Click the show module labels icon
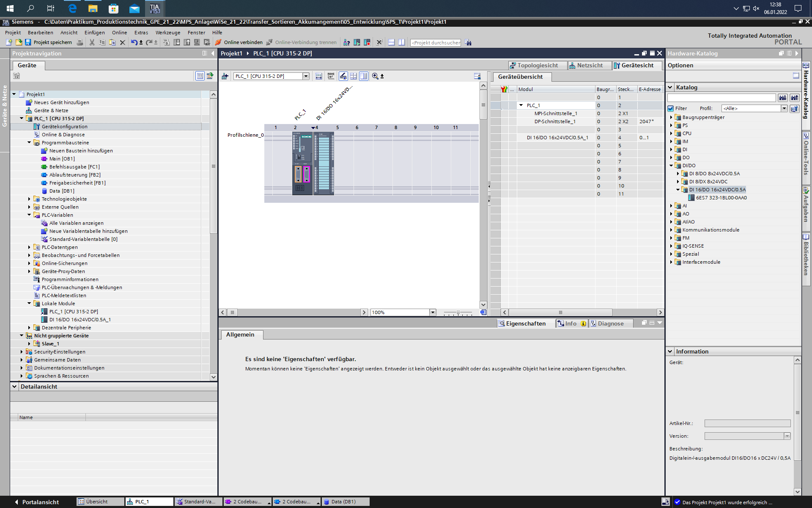This screenshot has height=508, width=812. pos(331,76)
